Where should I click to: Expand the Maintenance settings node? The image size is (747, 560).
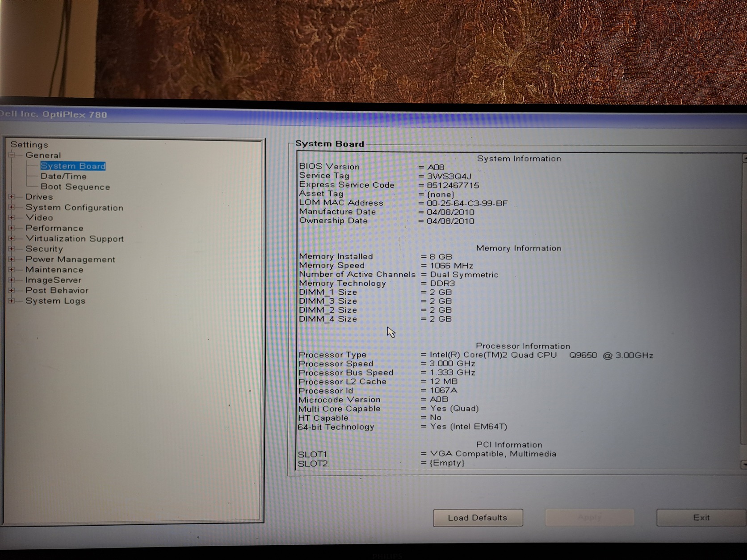point(12,270)
